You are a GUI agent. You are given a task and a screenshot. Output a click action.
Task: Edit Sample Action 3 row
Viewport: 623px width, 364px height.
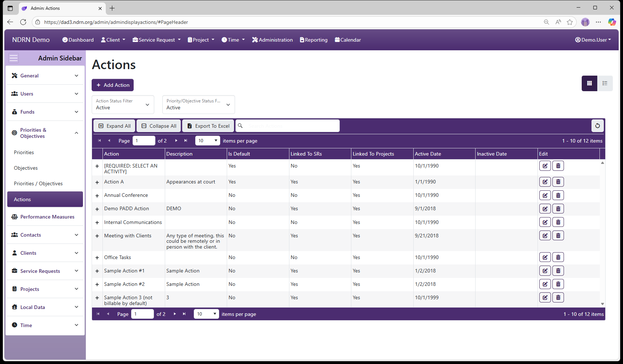tap(545, 297)
